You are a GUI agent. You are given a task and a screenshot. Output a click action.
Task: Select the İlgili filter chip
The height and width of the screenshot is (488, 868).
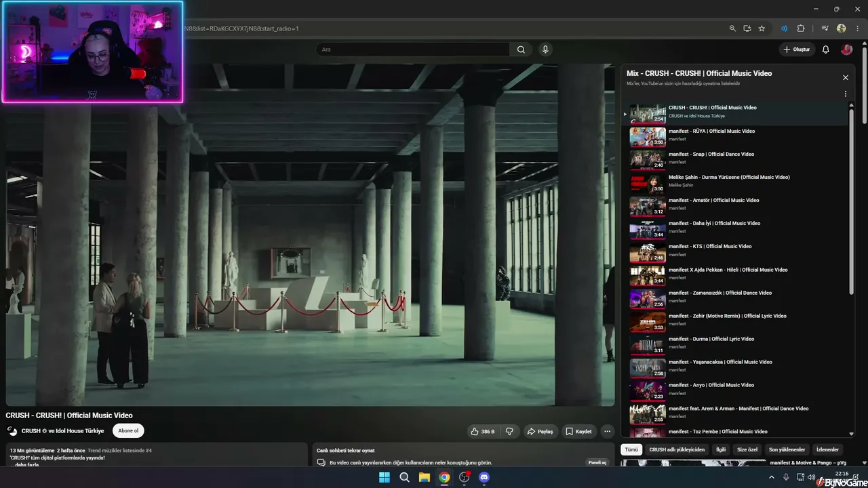click(x=721, y=449)
